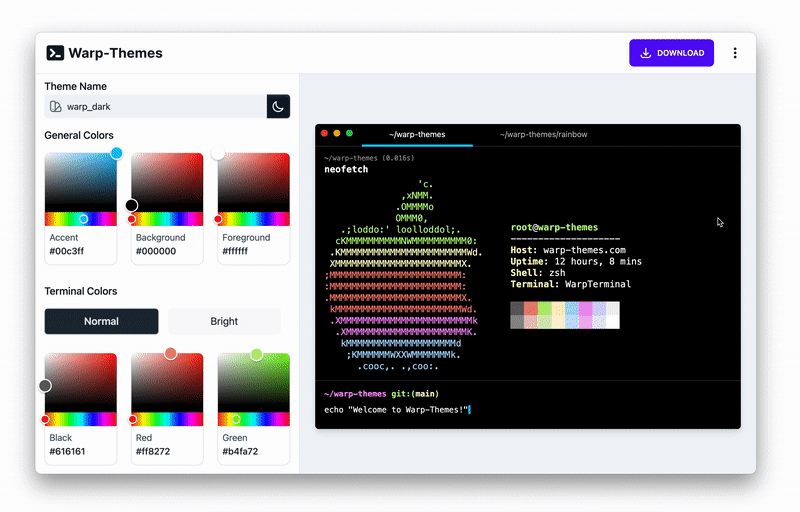Select the Normal terminal colors tab

102,321
